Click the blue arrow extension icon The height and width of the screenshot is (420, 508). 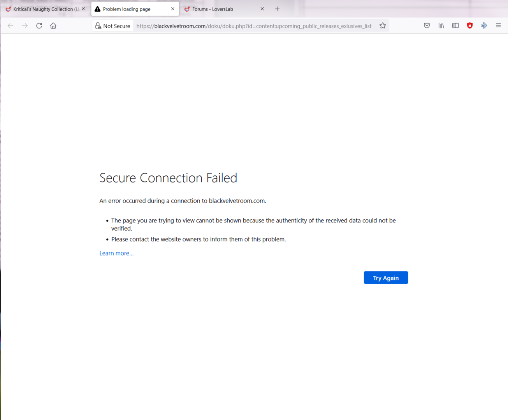484,26
